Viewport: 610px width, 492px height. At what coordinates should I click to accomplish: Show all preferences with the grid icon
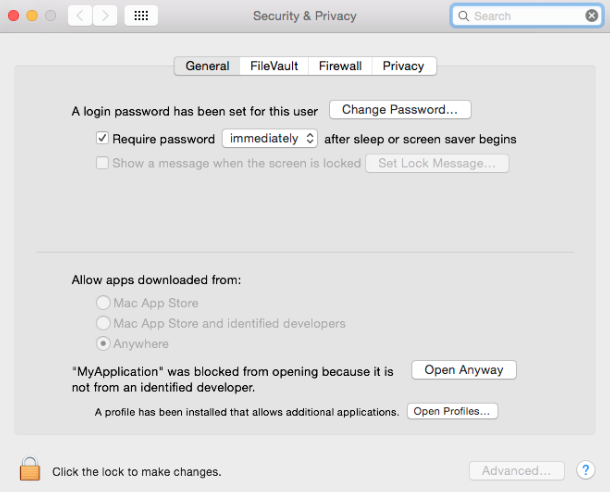coord(141,16)
